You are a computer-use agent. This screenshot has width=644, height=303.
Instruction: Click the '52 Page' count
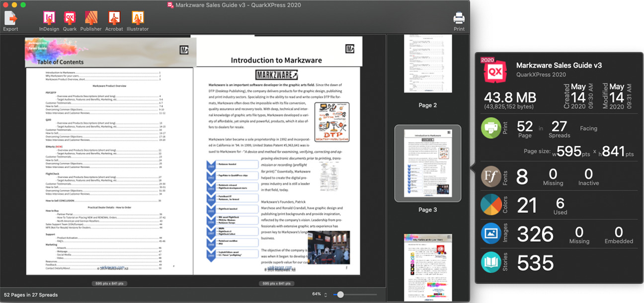click(x=525, y=129)
